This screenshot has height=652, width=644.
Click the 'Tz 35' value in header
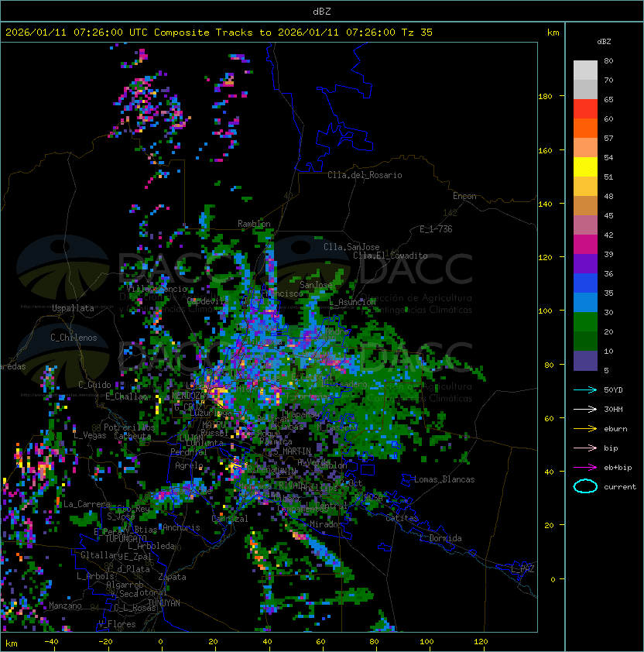(417, 33)
